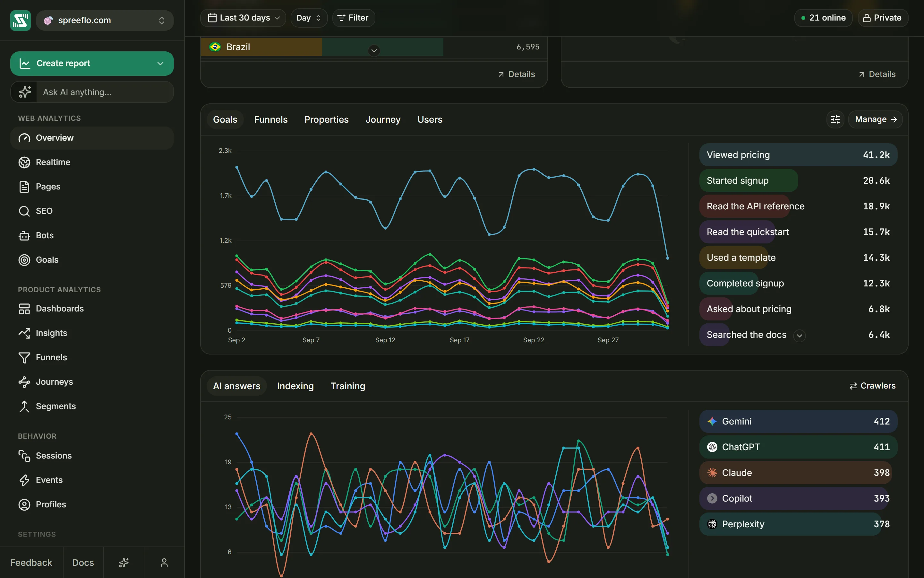Open Details for the countries card
The image size is (924, 578).
(x=517, y=74)
